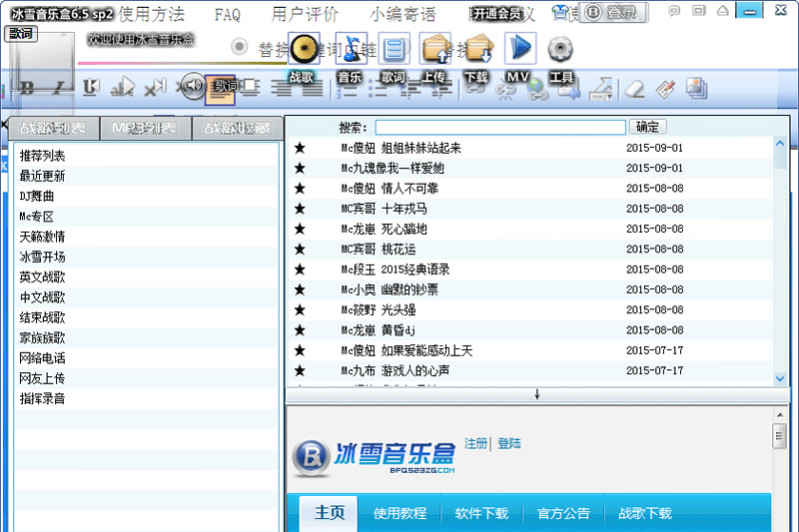Screen dimensions: 799x532
Task: Switch to the MP3列表 tab
Action: pos(145,128)
